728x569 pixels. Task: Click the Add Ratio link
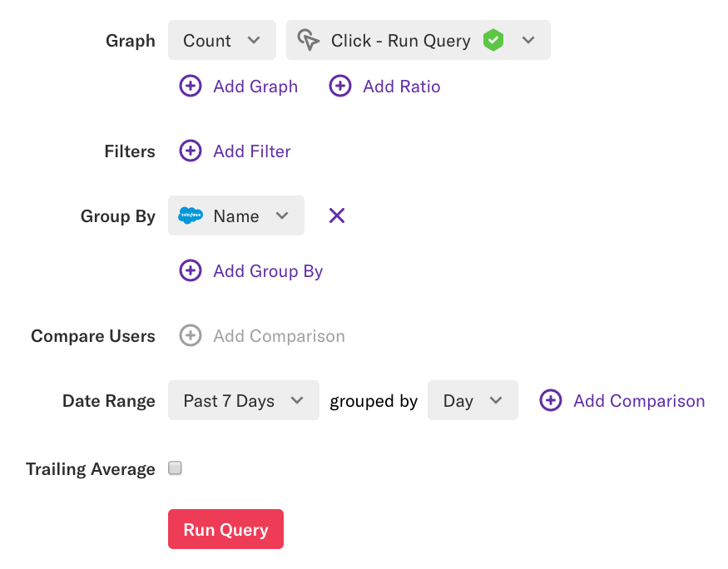(402, 87)
